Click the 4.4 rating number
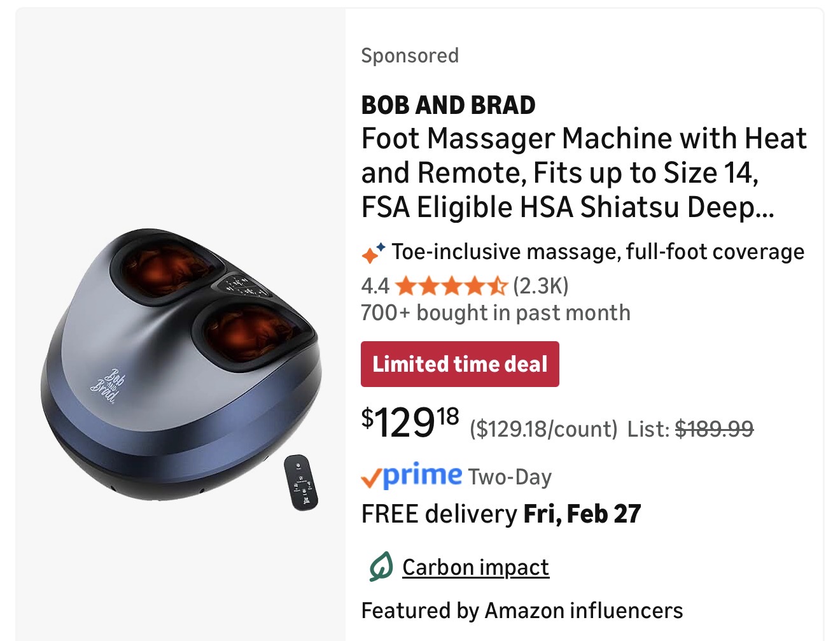 tap(375, 286)
